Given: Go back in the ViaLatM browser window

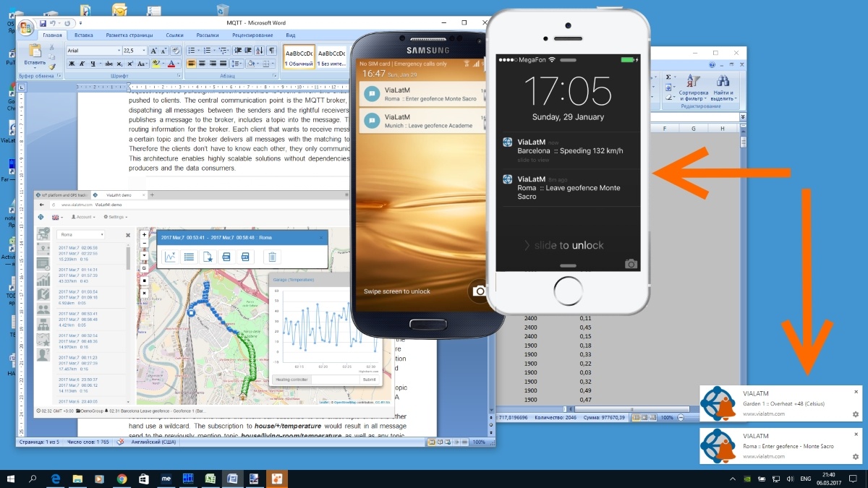Looking at the screenshot, I should [x=41, y=205].
